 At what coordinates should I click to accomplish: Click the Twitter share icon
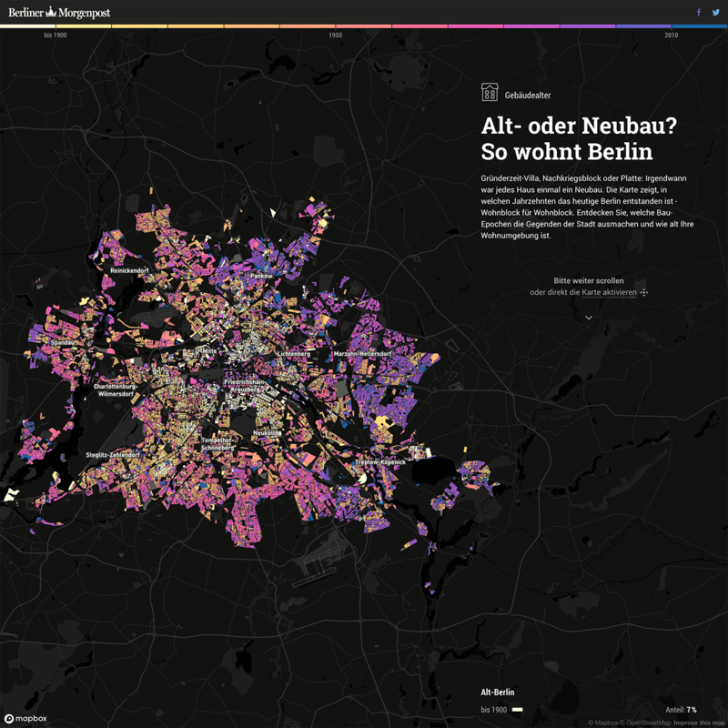click(x=716, y=13)
